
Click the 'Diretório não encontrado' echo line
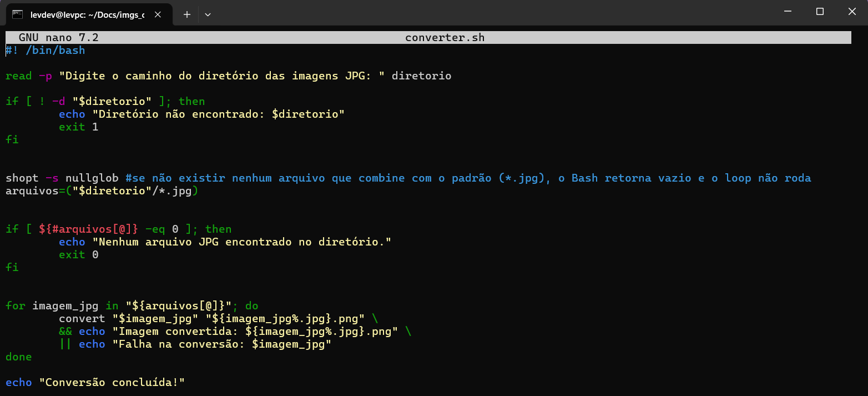(202, 114)
